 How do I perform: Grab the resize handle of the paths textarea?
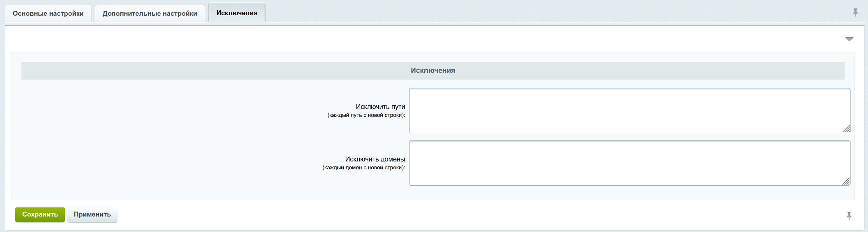[x=846, y=129]
